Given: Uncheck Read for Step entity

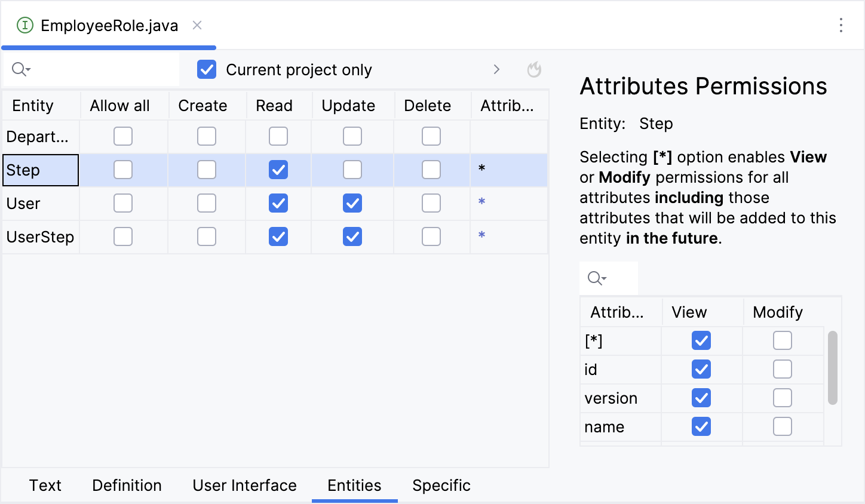Looking at the screenshot, I should point(278,170).
